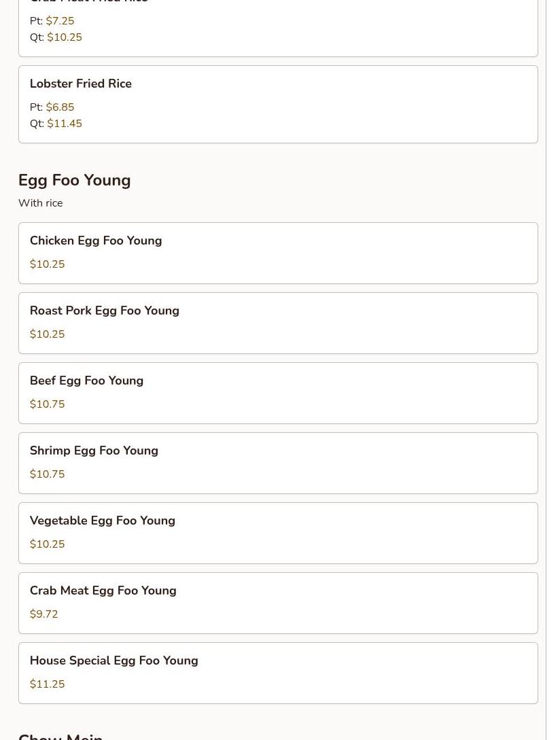
Task: Open the Beef Egg Foo Young item
Action: (86, 381)
